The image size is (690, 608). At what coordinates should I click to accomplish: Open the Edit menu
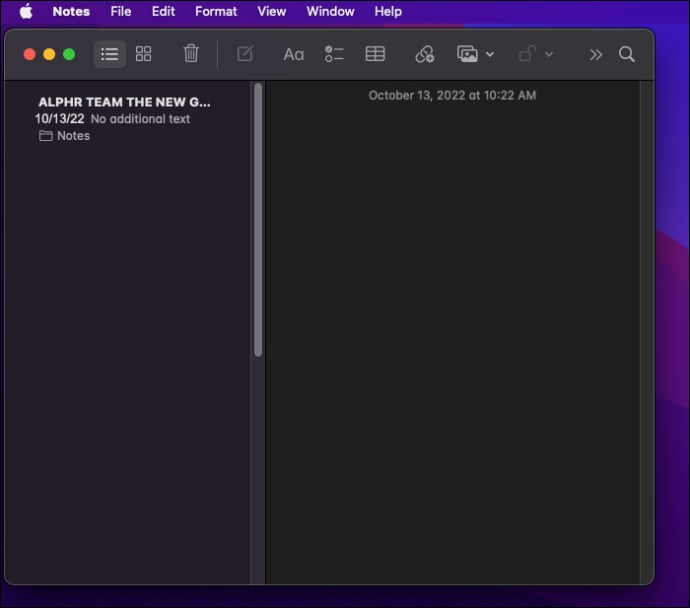point(163,11)
